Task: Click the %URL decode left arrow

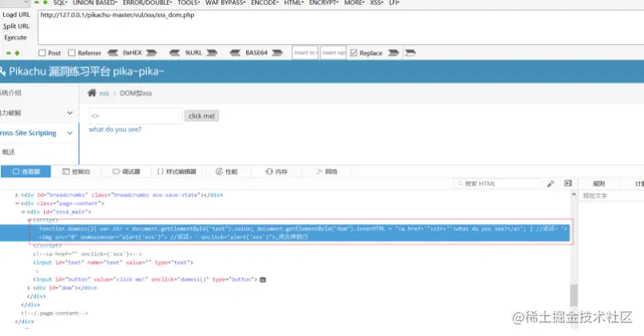Action: point(174,53)
